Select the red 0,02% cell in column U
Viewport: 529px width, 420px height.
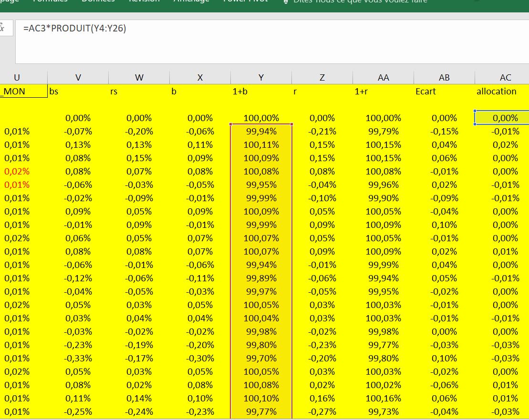click(x=24, y=172)
